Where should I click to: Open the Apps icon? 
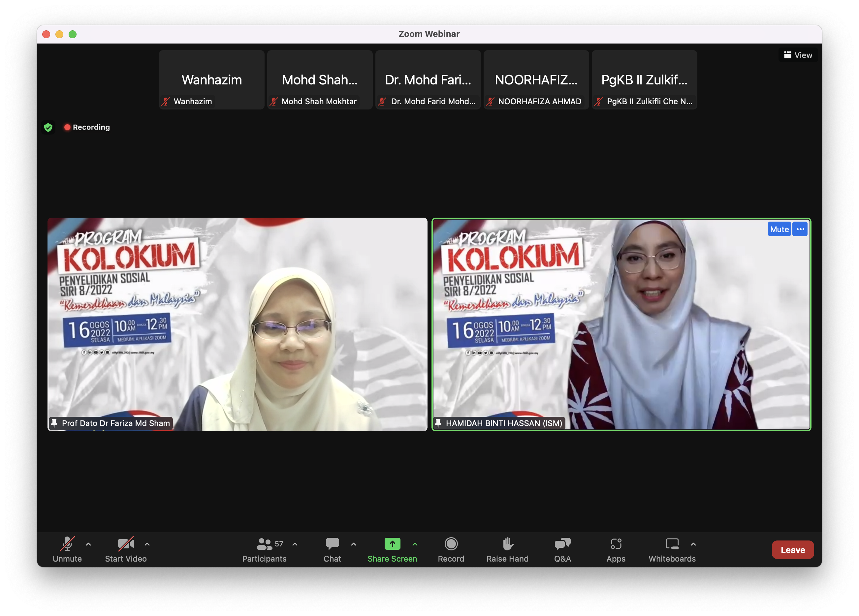[x=616, y=544]
